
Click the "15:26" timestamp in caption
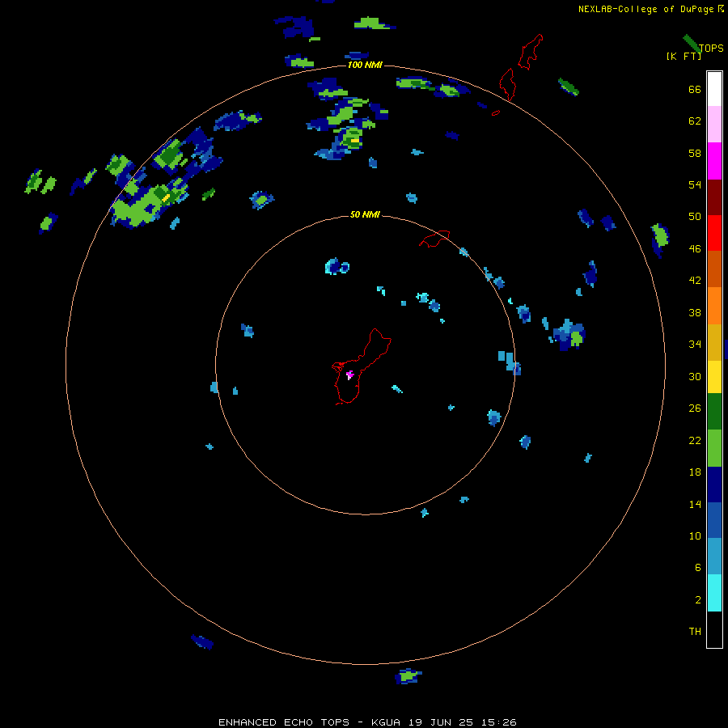point(498,722)
